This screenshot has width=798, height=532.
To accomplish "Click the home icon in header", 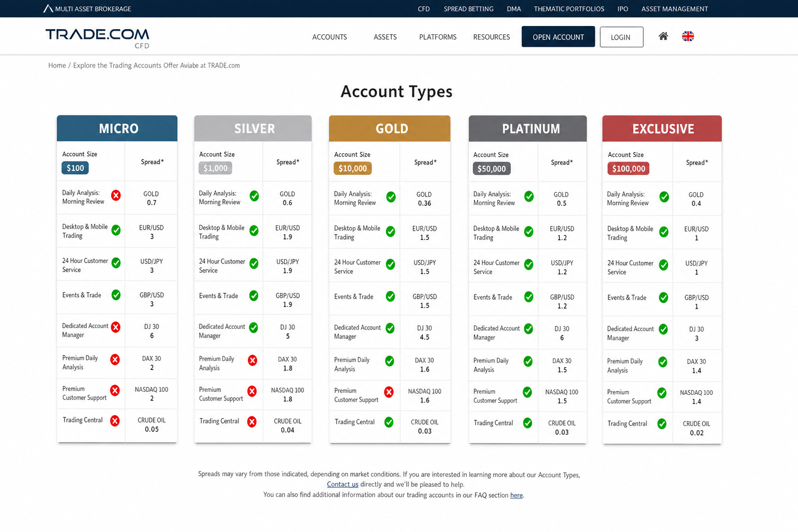I will (x=663, y=36).
